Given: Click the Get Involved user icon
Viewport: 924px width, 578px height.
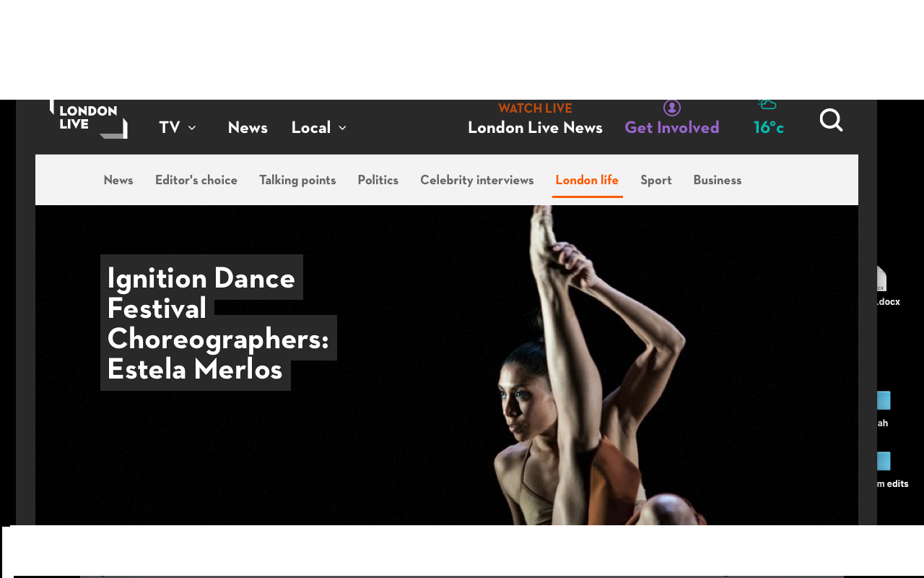Looking at the screenshot, I should pos(672,108).
